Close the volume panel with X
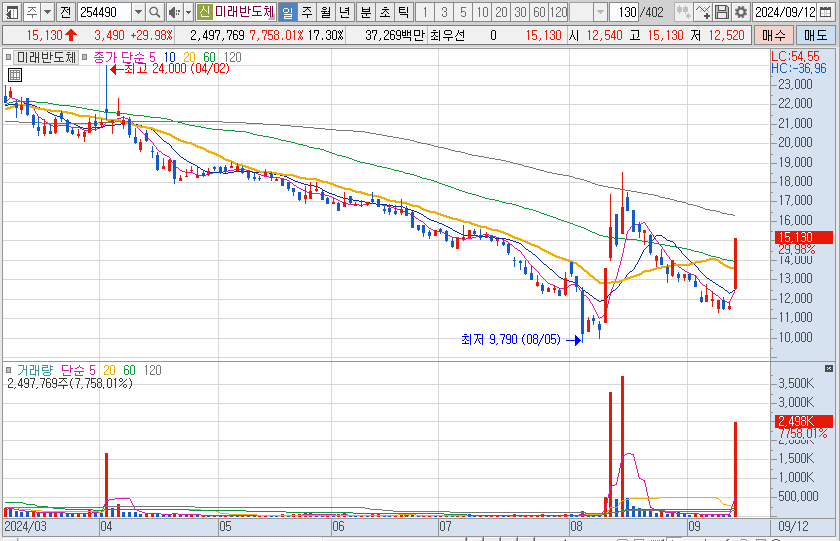Image resolution: width=840 pixels, height=541 pixels. [829, 369]
